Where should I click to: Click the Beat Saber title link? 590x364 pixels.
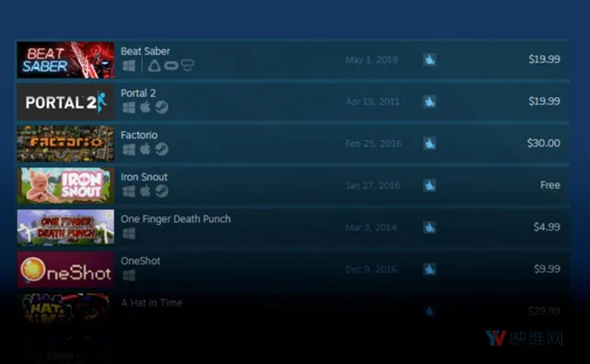coord(146,51)
